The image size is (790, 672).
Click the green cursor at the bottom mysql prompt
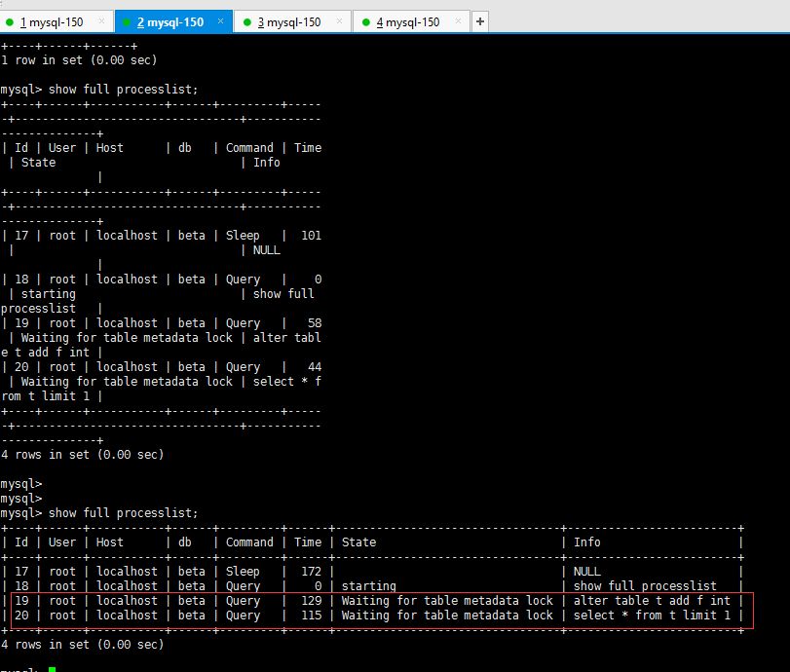pos(52,670)
